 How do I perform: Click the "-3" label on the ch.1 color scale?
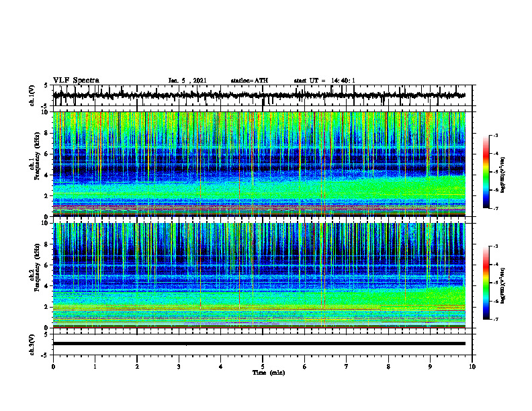coord(496,136)
